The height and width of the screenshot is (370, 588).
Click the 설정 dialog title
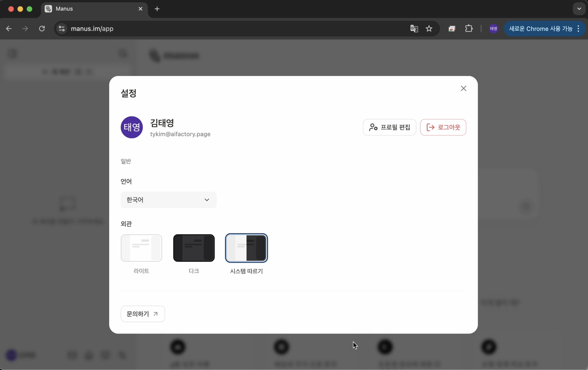click(x=129, y=93)
